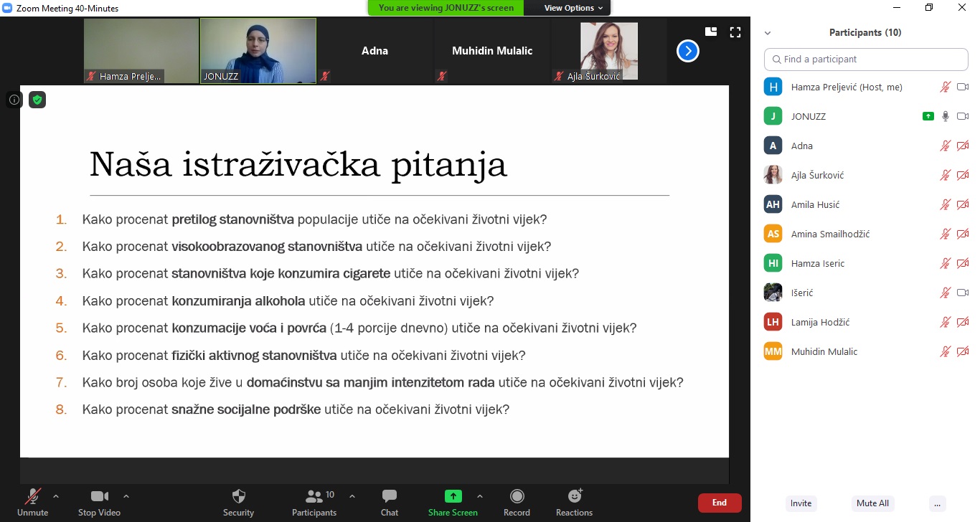This screenshot has height=522, width=980.
Task: Show next video thumbnails with blue arrow
Action: point(687,51)
